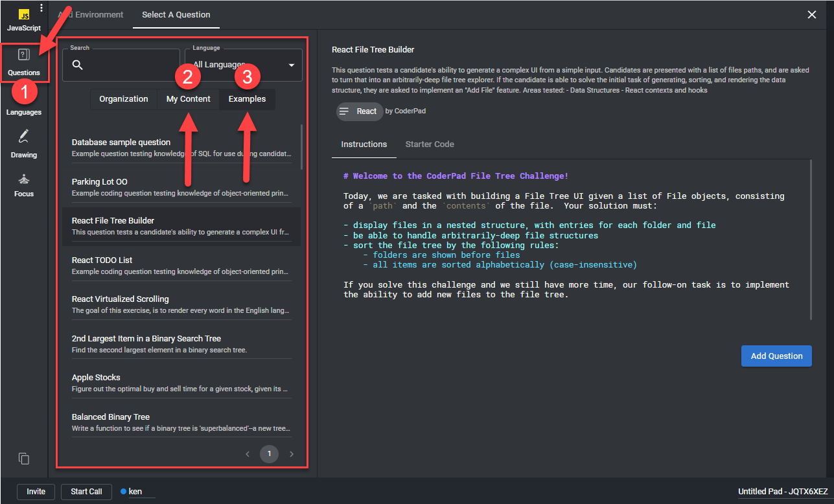Image resolution: width=834 pixels, height=504 pixels.
Task: Click the question list scrollbar
Action: click(x=301, y=146)
